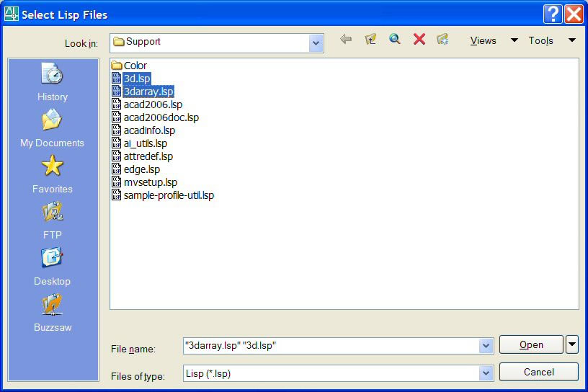Click the Help question mark button
The image size is (588, 392).
click(553, 14)
